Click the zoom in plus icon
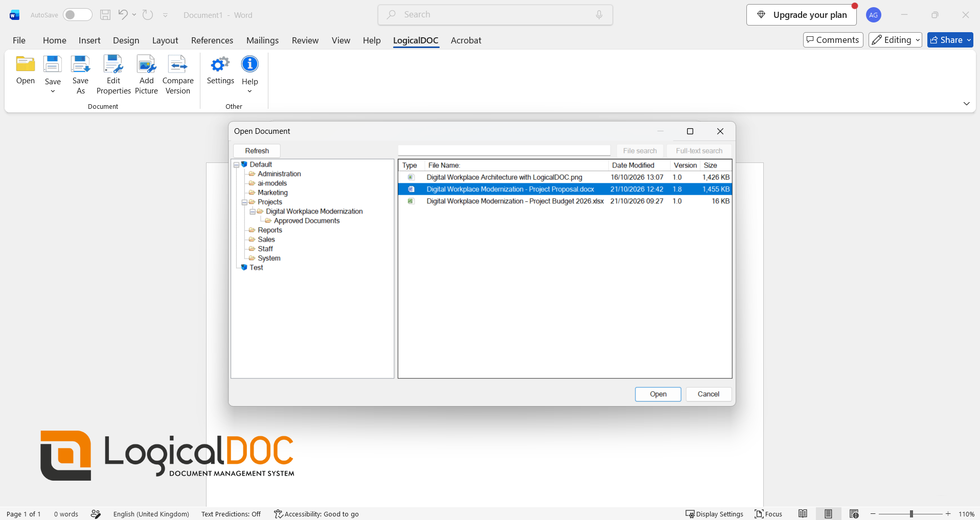 [948, 514]
